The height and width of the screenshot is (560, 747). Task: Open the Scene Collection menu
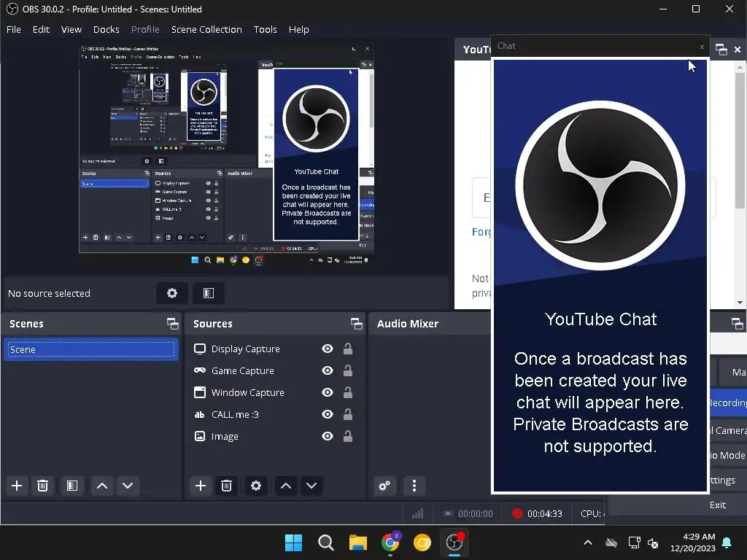(x=206, y=29)
